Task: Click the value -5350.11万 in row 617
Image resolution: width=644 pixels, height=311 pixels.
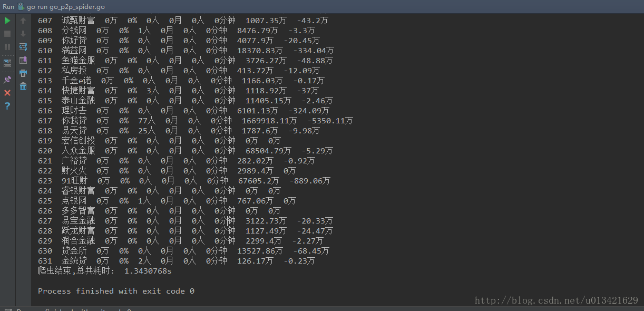Action: click(x=329, y=121)
